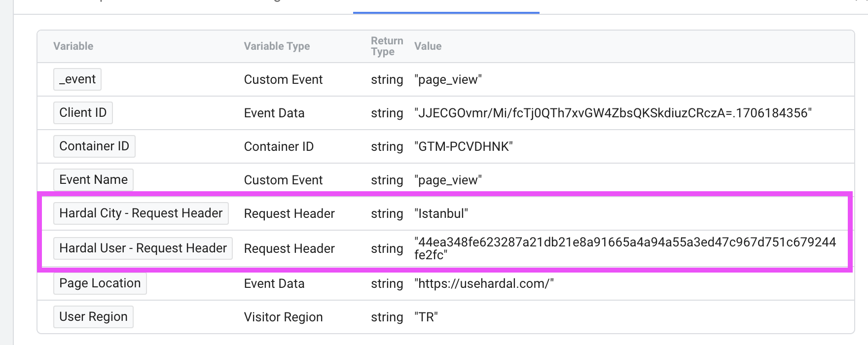Click Custom Event type in Event Name row

[x=283, y=180]
